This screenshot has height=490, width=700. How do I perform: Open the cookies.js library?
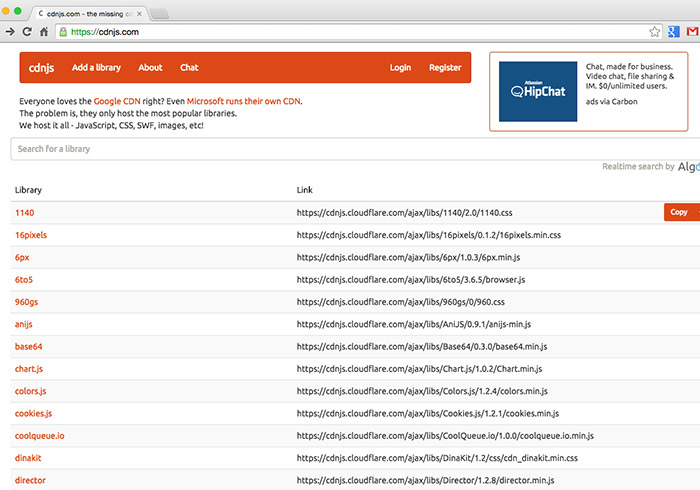click(x=33, y=414)
